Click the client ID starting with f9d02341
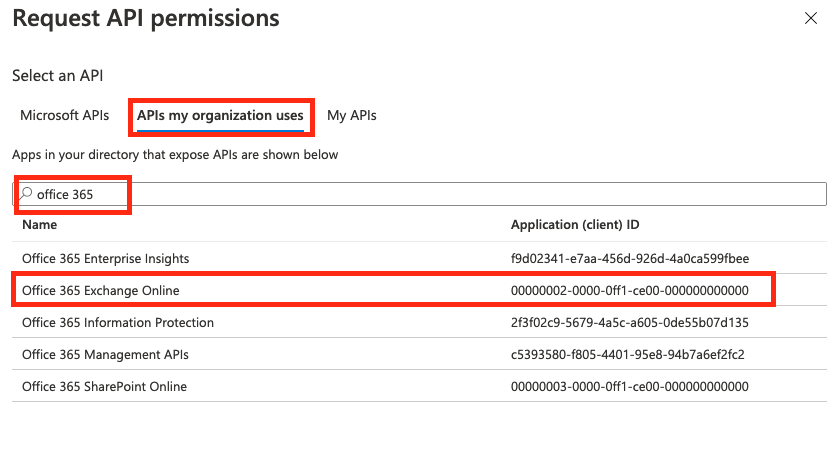This screenshot has width=838, height=466. tap(629, 258)
